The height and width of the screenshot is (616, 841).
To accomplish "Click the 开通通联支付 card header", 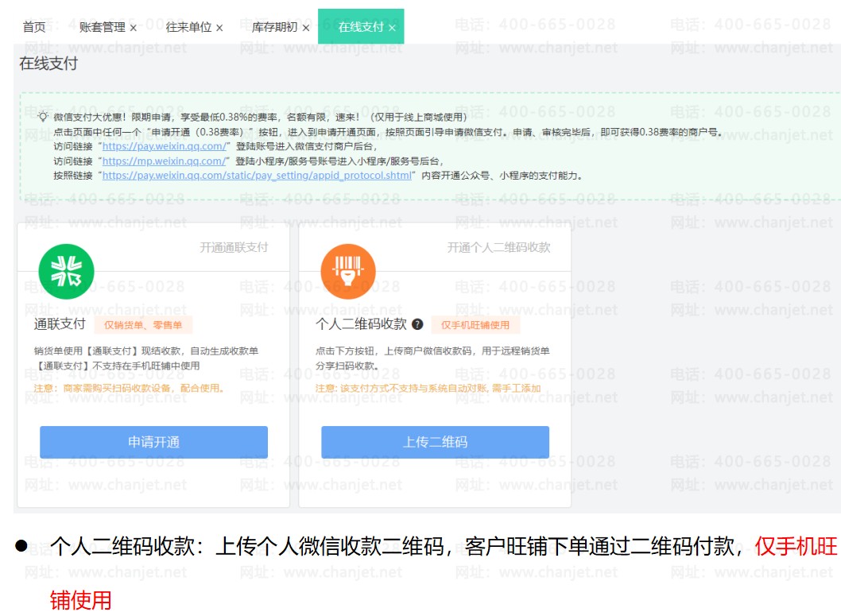I will (234, 247).
